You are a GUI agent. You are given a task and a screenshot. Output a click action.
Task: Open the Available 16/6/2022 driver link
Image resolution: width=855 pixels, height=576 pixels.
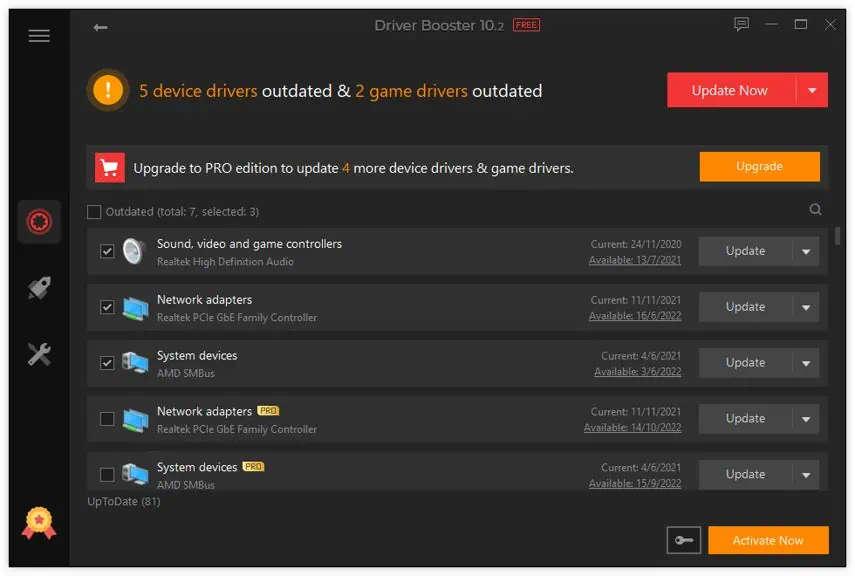(x=654, y=315)
